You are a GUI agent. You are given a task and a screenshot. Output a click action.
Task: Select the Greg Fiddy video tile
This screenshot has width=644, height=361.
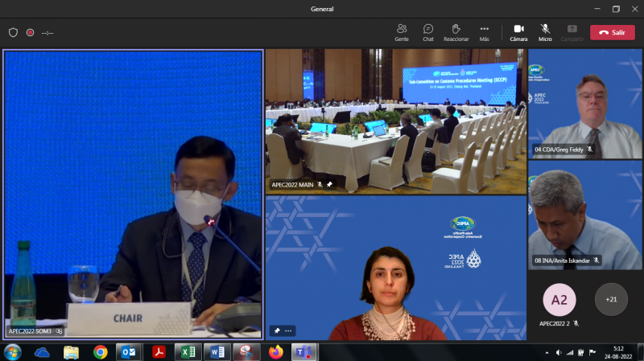(584, 103)
